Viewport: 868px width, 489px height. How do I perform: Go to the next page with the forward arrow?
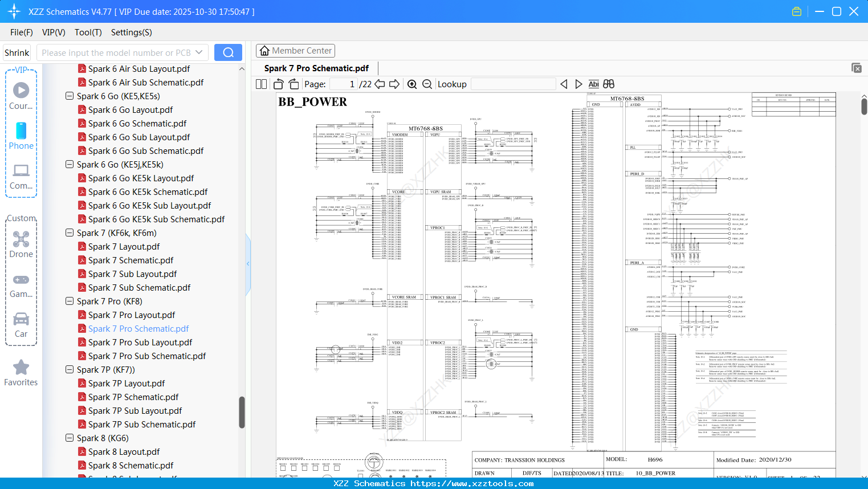click(x=394, y=84)
